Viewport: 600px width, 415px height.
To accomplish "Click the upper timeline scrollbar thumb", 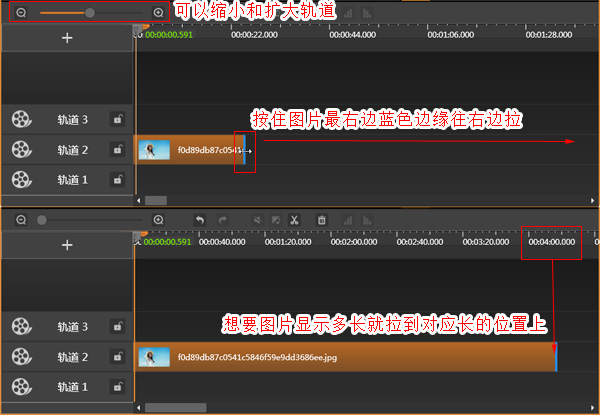I will [x=156, y=200].
